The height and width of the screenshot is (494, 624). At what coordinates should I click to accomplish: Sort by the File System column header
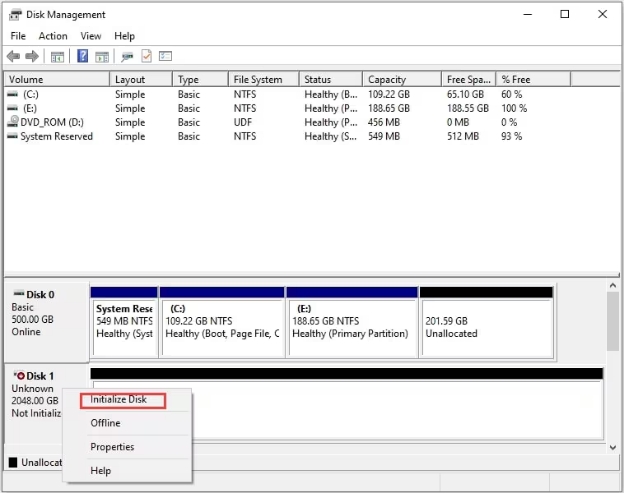[257, 80]
